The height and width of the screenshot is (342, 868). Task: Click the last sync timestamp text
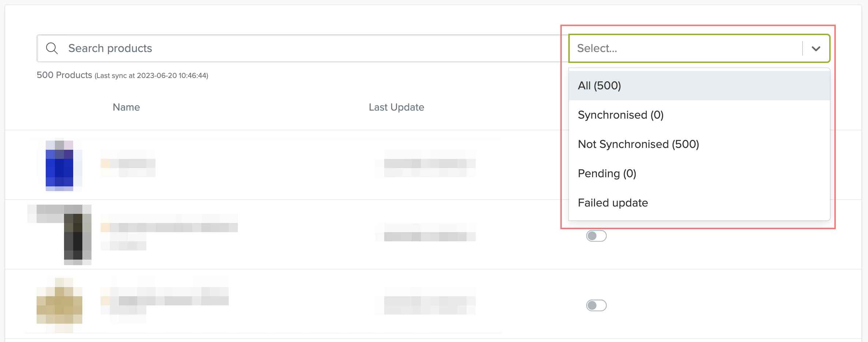(x=151, y=75)
